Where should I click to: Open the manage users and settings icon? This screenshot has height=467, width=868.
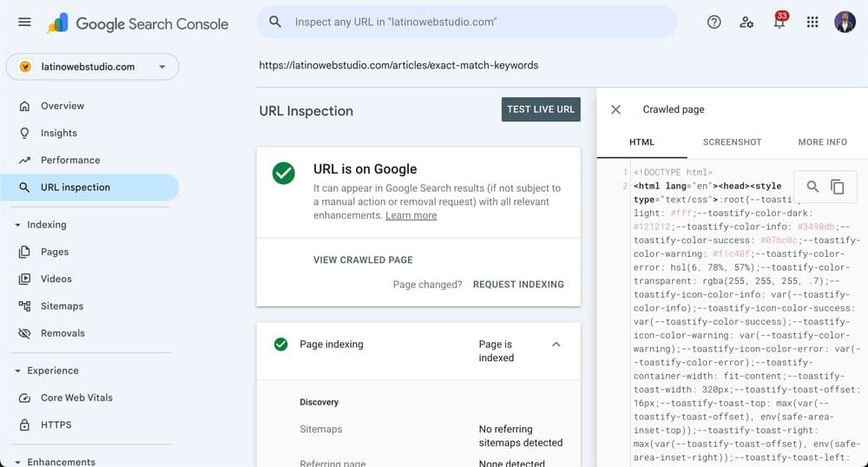tap(746, 23)
